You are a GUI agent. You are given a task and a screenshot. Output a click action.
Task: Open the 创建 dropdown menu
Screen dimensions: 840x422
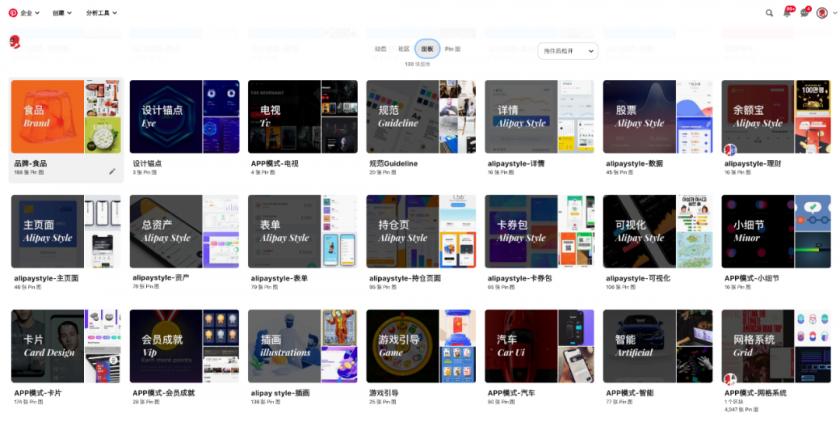[62, 13]
